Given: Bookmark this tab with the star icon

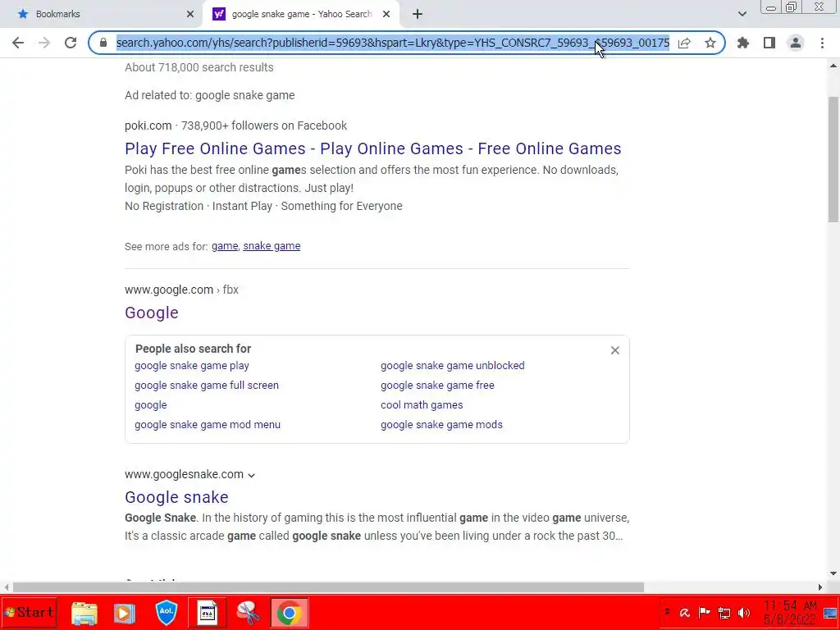Looking at the screenshot, I should tap(710, 43).
